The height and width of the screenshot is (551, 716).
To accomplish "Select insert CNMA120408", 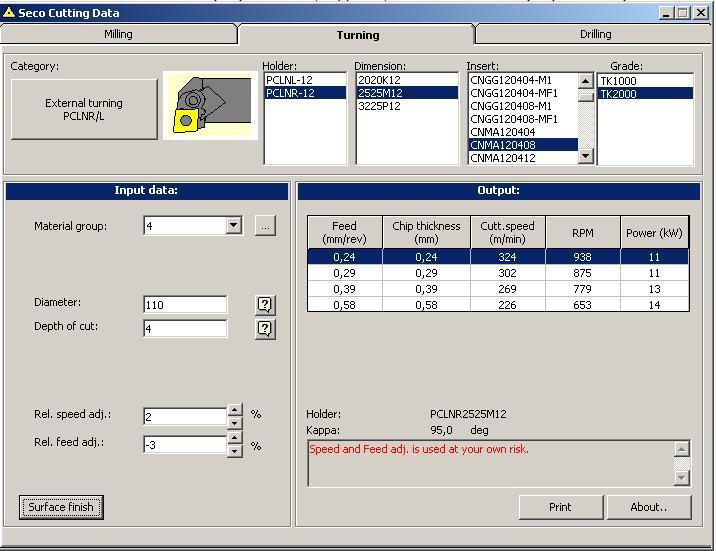I will [523, 145].
